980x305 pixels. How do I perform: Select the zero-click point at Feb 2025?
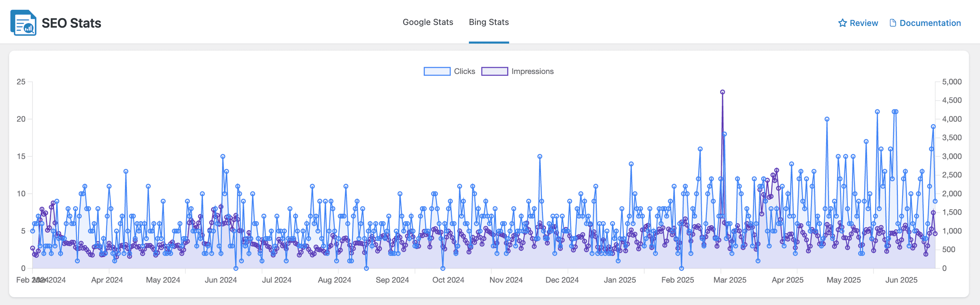(x=681, y=268)
